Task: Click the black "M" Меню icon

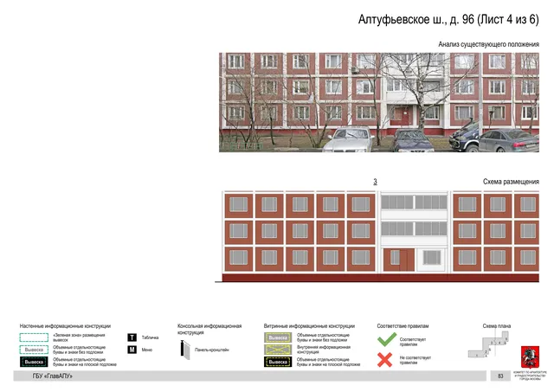Action: [132, 350]
